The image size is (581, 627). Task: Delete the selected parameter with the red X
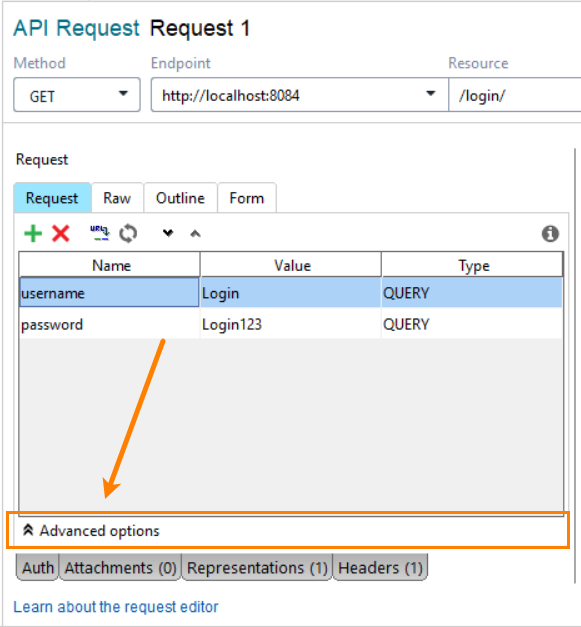pyautogui.click(x=61, y=234)
